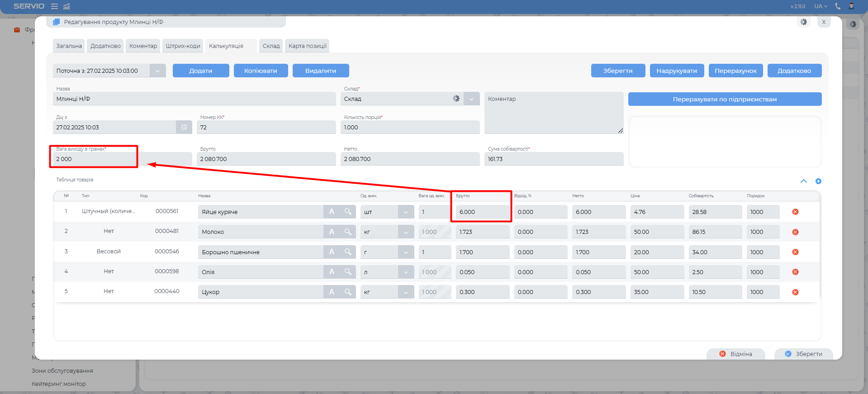Switch to the Загальна tab

[x=69, y=46]
